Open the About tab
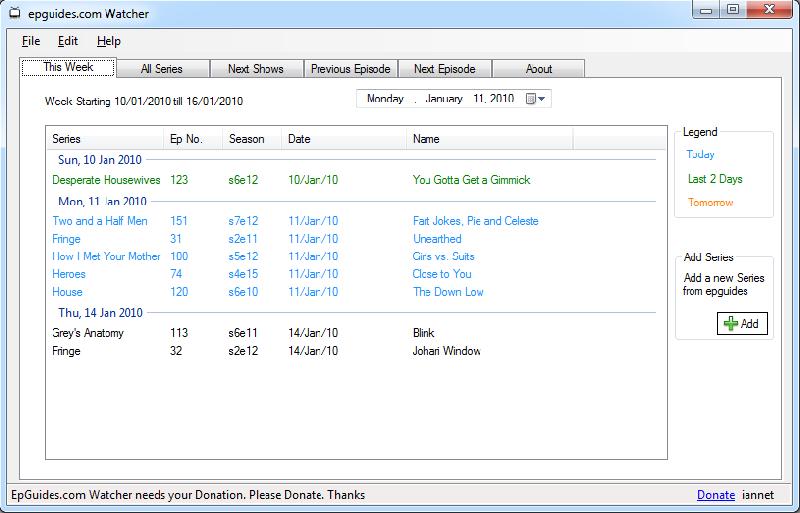The image size is (800, 513). 539,69
